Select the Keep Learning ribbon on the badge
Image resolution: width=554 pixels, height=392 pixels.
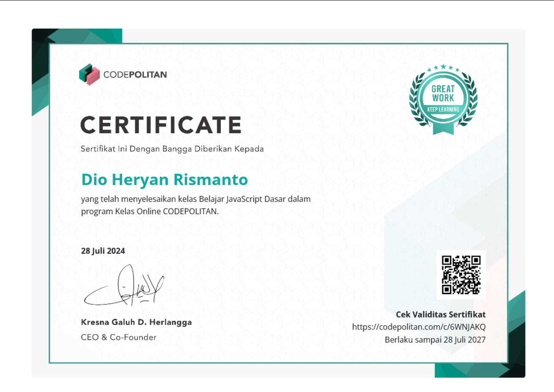pos(443,109)
